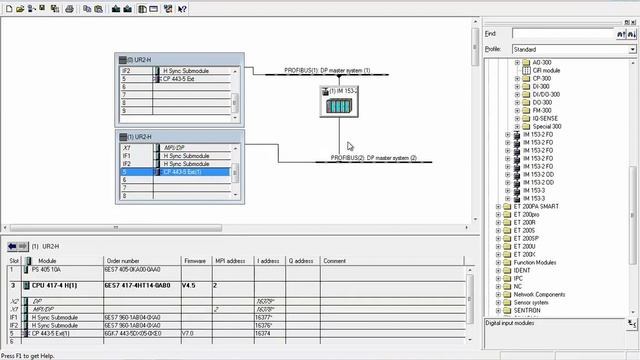
Task: Select the IM 153-2 station icon on PROFIBUS
Action: pyautogui.click(x=339, y=102)
